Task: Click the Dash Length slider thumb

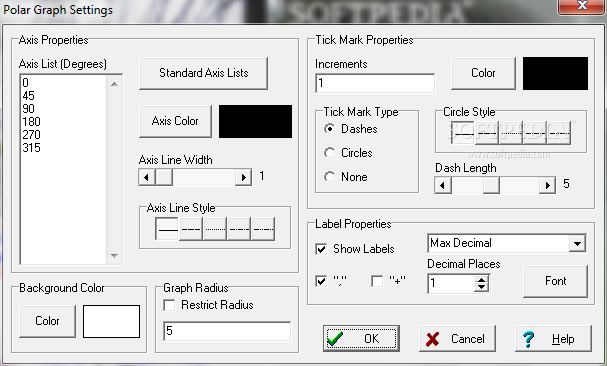Action: 491,185
